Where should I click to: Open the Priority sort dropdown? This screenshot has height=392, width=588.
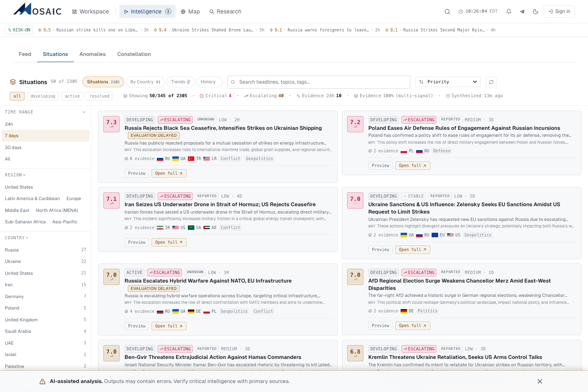[x=448, y=82]
